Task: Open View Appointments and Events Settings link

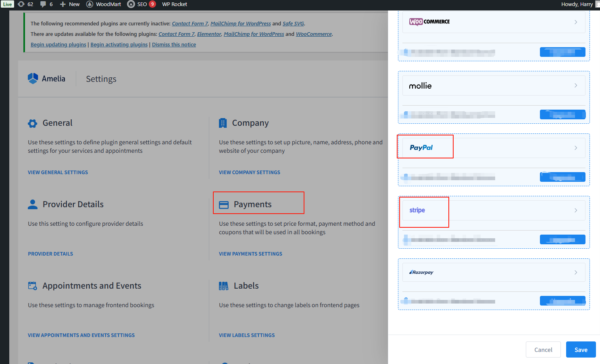Action: click(x=81, y=335)
